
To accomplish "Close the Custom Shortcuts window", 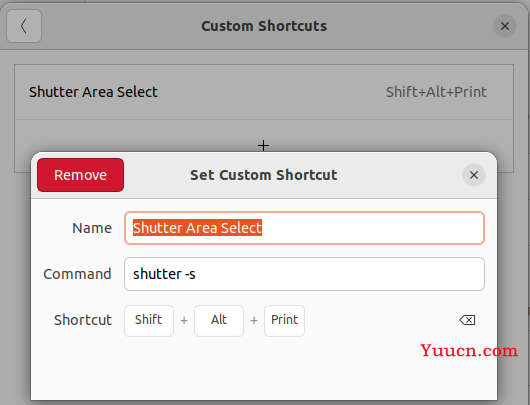I will [505, 26].
